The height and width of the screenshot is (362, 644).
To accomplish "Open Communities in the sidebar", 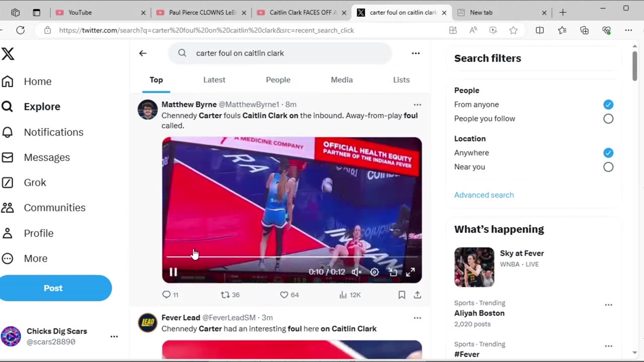I will click(x=43, y=208).
